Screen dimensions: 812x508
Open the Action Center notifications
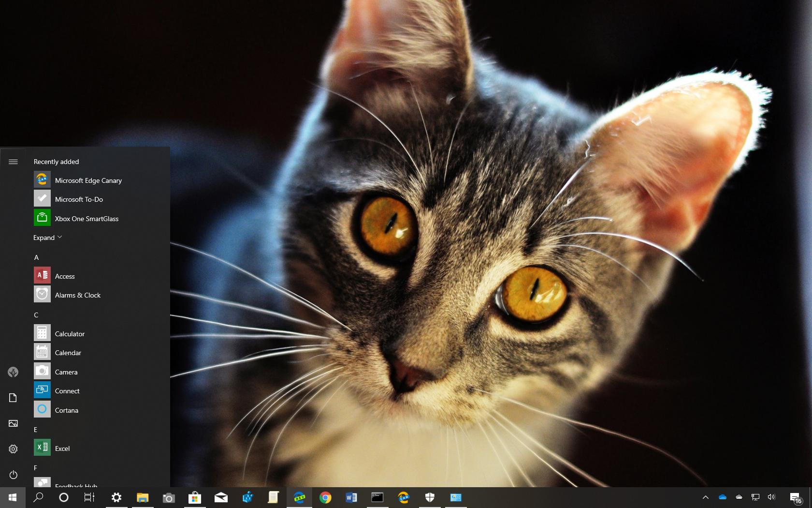pyautogui.click(x=796, y=497)
